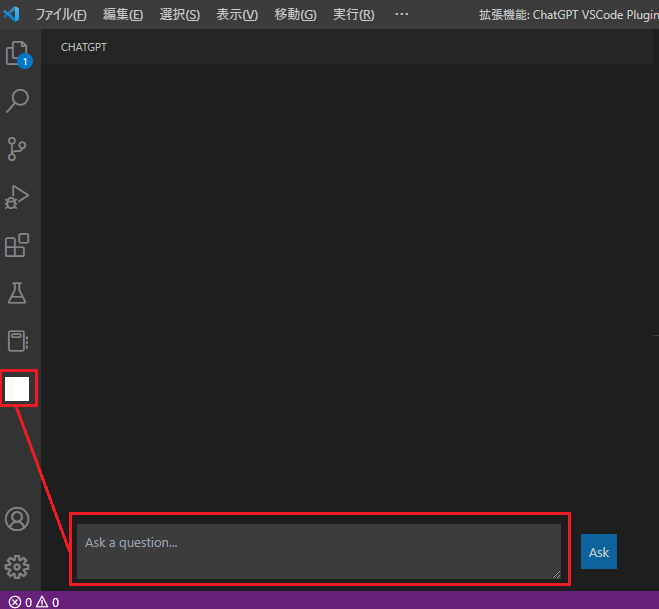Screen dimensions: 659x609
Task: Open the 移動(G) menu
Action: click(295, 15)
